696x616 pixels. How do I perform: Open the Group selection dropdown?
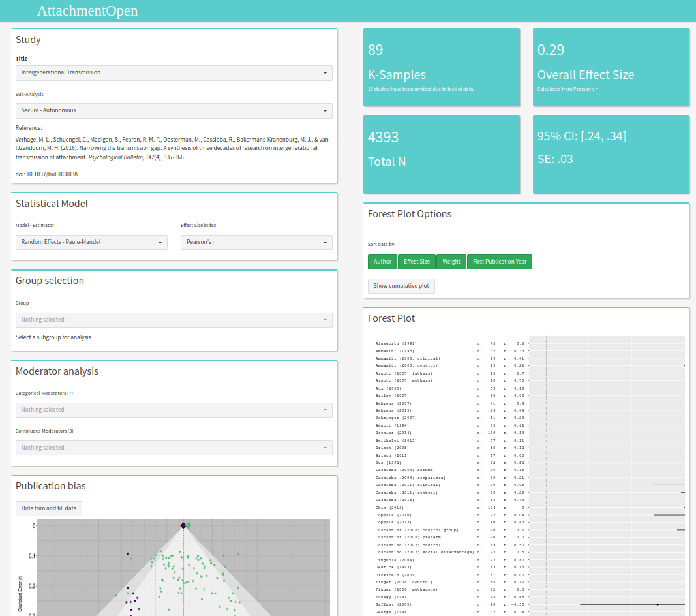[174, 320]
